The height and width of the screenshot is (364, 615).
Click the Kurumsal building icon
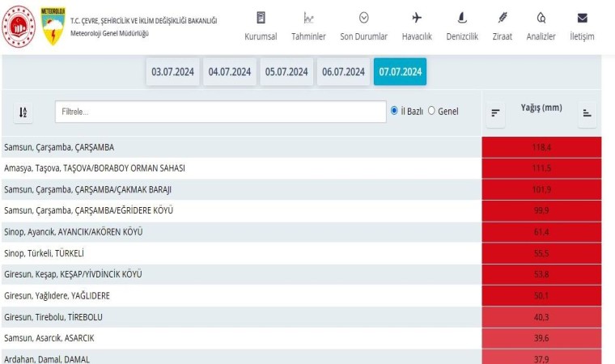pyautogui.click(x=261, y=18)
